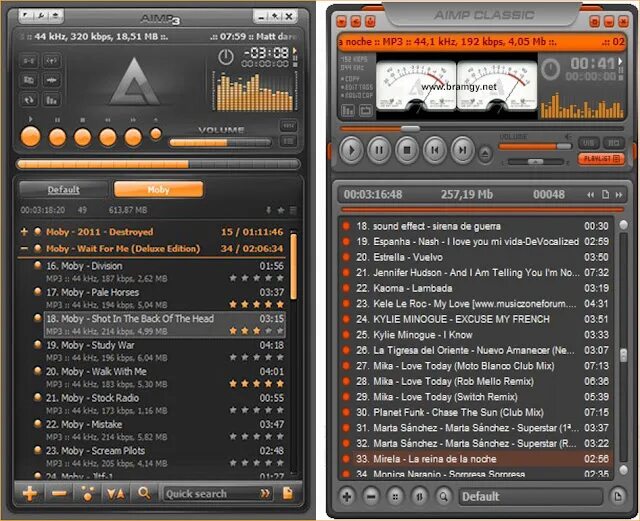Click AIMP Classic silver pause button
Screen dimensions: 640x521
pyautogui.click(x=379, y=150)
